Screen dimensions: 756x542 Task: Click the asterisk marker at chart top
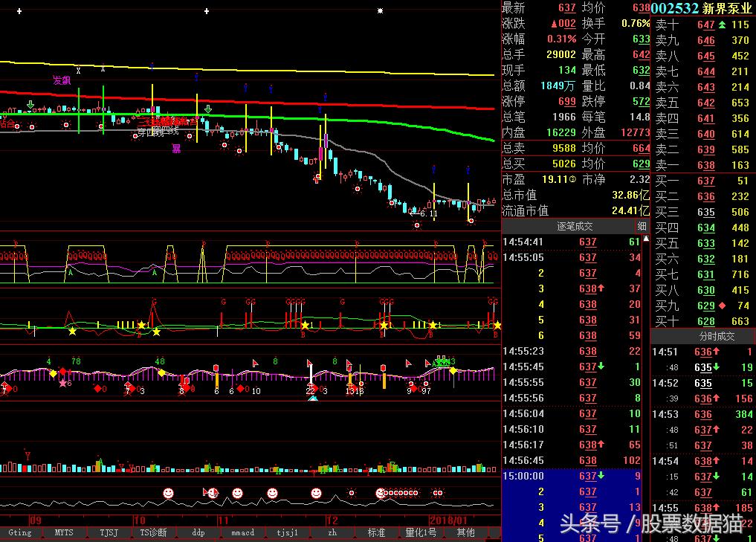coord(380,11)
